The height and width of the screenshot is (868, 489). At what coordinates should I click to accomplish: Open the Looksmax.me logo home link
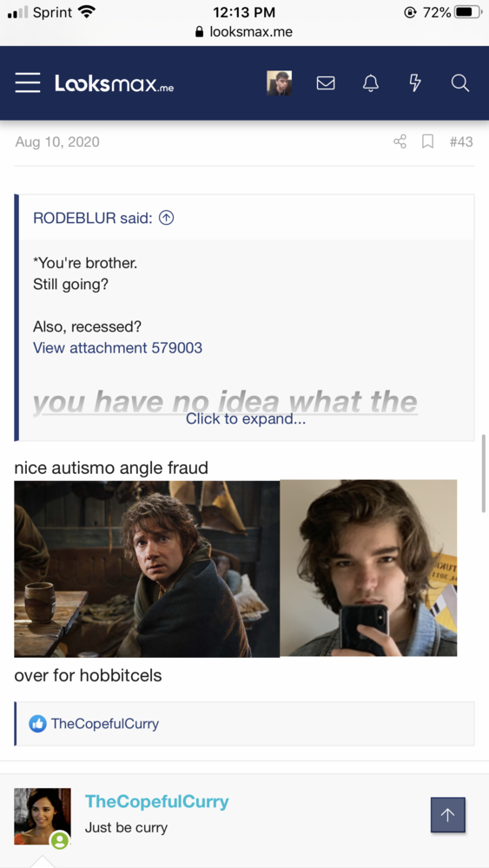pos(114,83)
